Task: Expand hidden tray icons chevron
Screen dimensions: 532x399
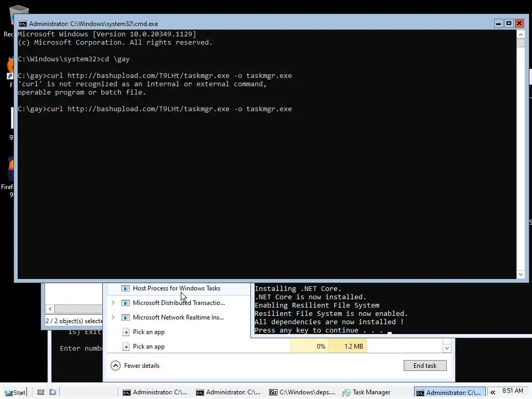Action: pos(493,393)
